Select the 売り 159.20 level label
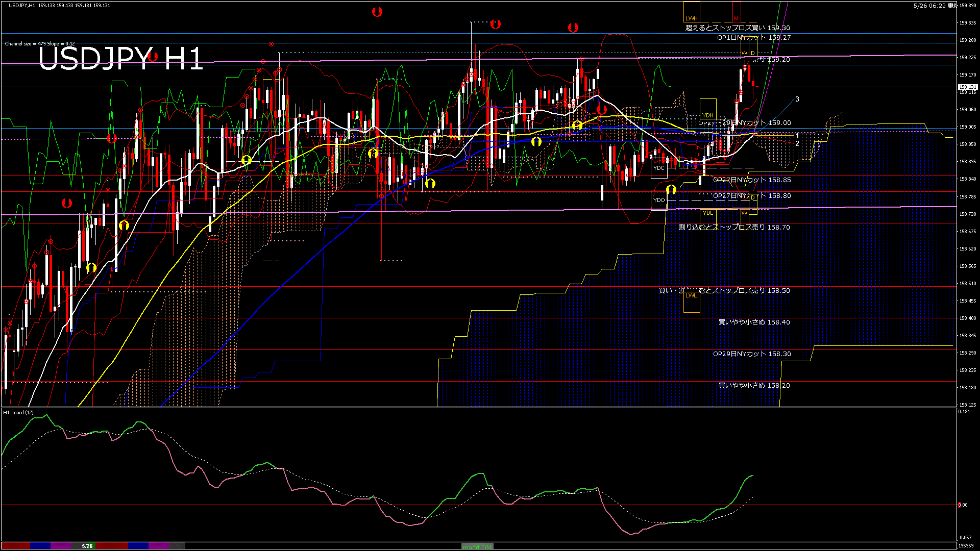This screenshot has height=551, width=980. pos(771,60)
